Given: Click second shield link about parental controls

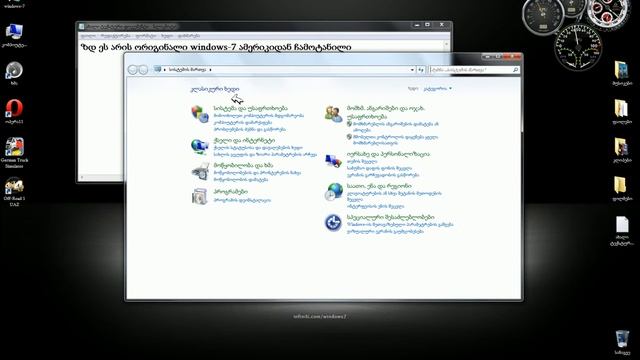Looking at the screenshot, I should pos(395,140).
